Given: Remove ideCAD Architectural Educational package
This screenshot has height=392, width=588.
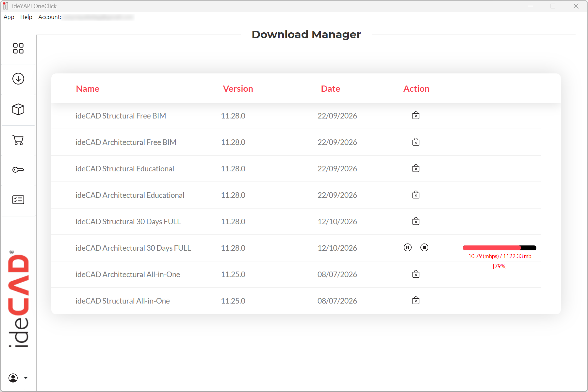Looking at the screenshot, I should click(x=416, y=195).
